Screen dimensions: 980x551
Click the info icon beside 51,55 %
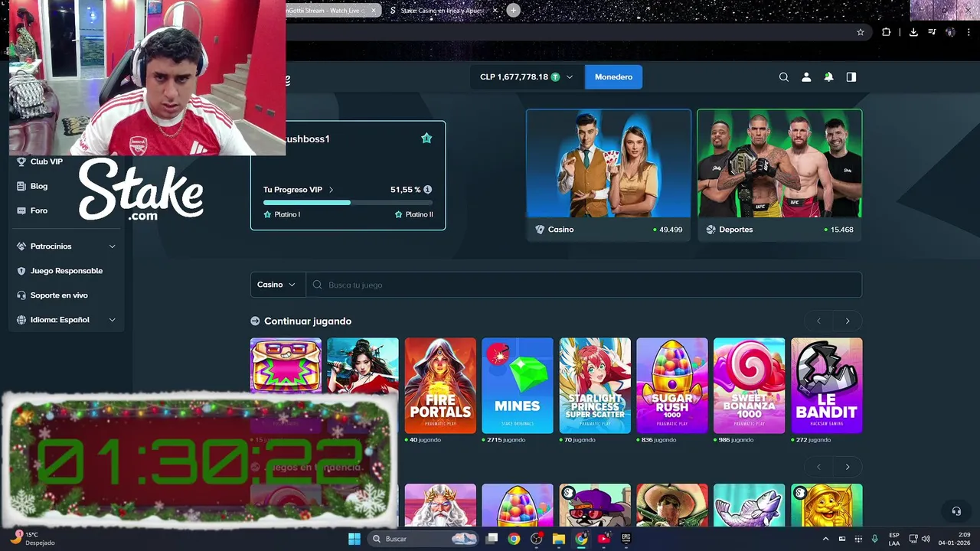click(427, 190)
